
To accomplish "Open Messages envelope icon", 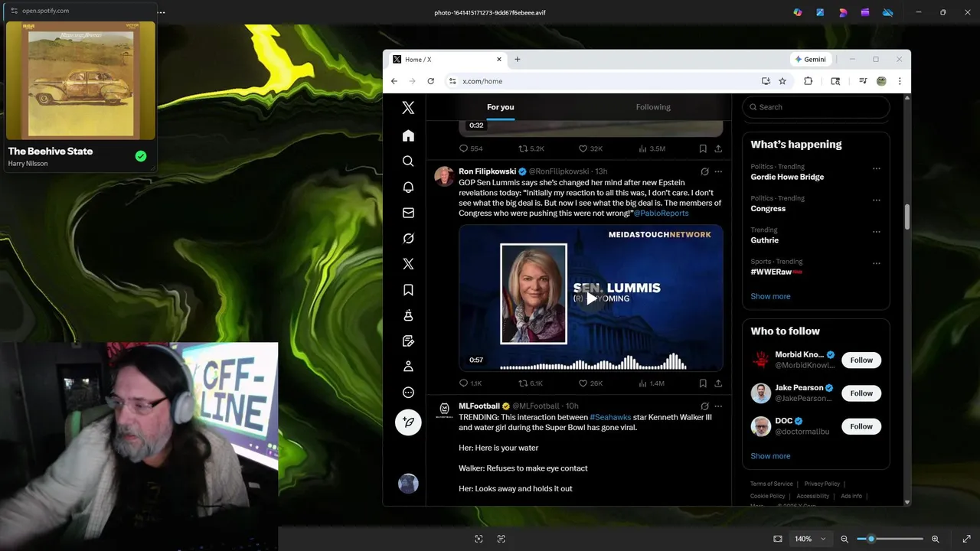I will click(x=408, y=213).
